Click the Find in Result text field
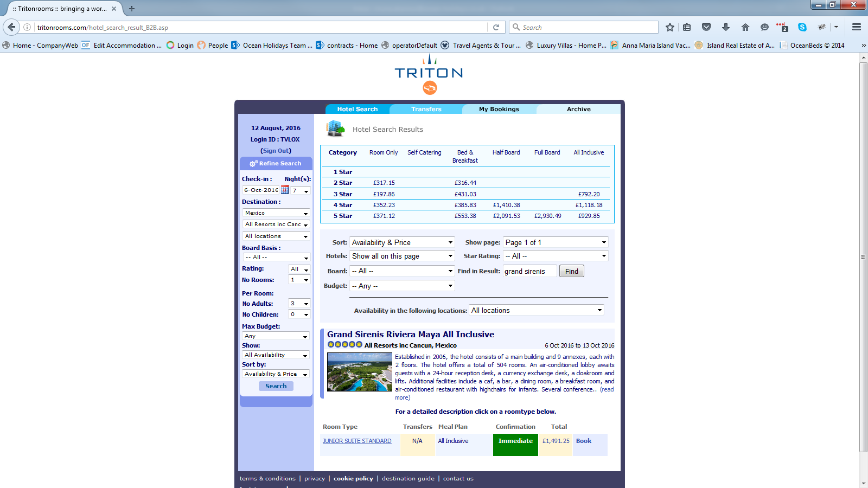The height and width of the screenshot is (488, 868). pos(530,271)
